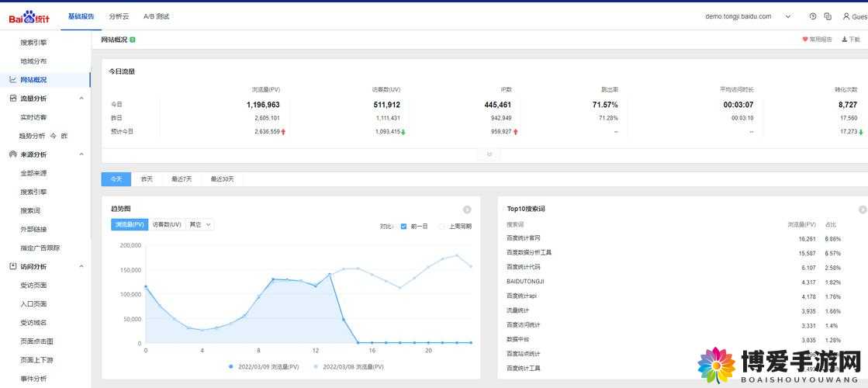Uncheck the 前一日 comparison checkbox
Viewport: 868px width, 388px height.
tap(403, 227)
